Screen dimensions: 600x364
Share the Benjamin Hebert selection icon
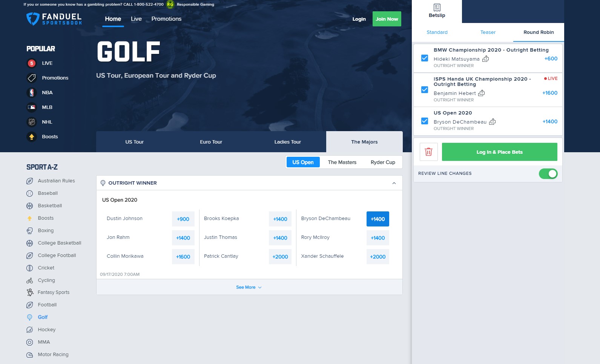(482, 93)
